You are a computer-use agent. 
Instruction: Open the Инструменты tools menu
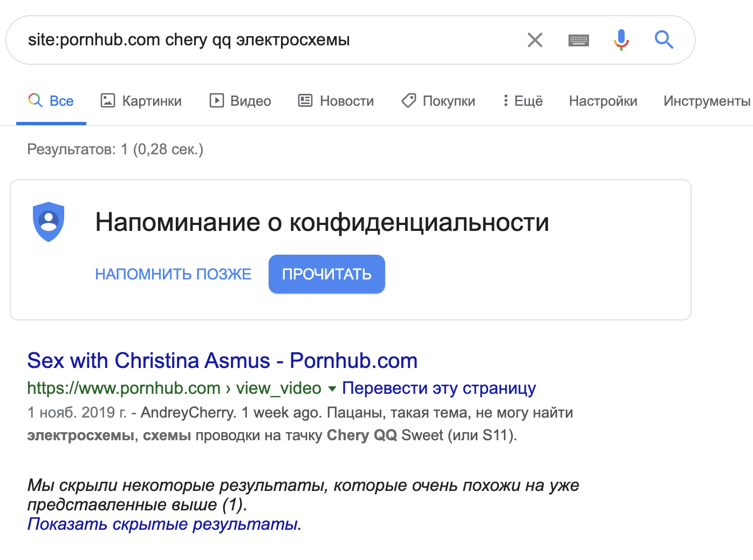pyautogui.click(x=707, y=101)
